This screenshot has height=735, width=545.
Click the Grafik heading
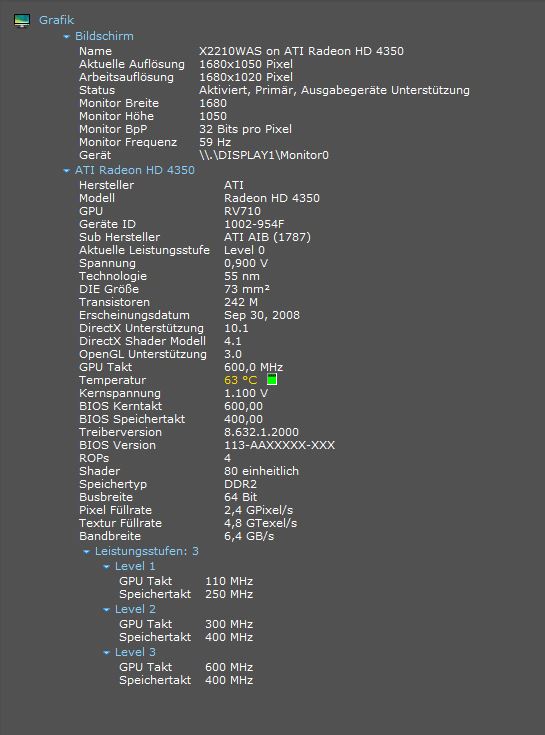tap(56, 20)
